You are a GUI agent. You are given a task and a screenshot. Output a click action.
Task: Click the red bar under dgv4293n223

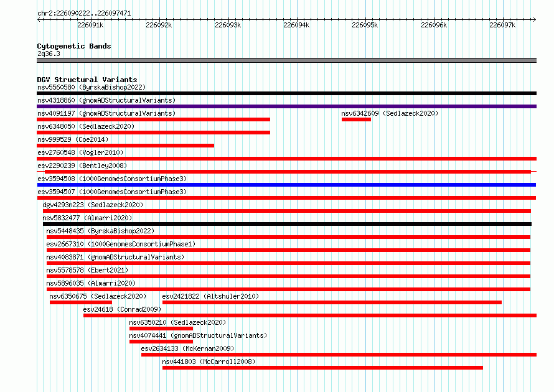[287, 211]
